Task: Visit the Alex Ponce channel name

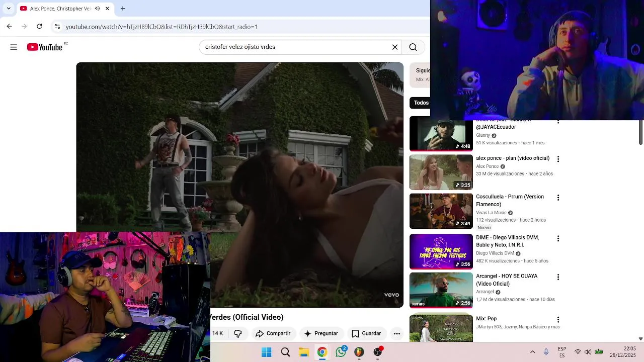Action: pos(487,166)
